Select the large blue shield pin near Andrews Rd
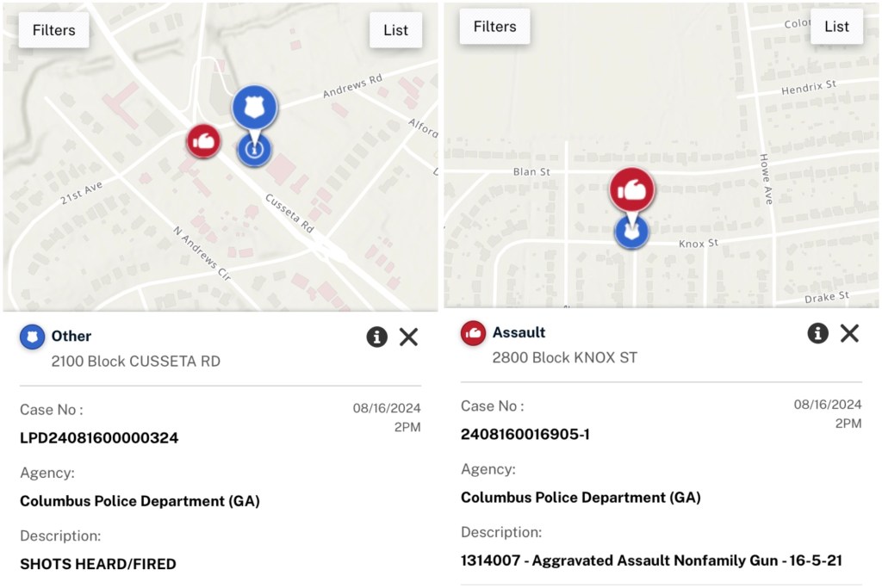The width and height of the screenshot is (882, 588). pos(255,108)
